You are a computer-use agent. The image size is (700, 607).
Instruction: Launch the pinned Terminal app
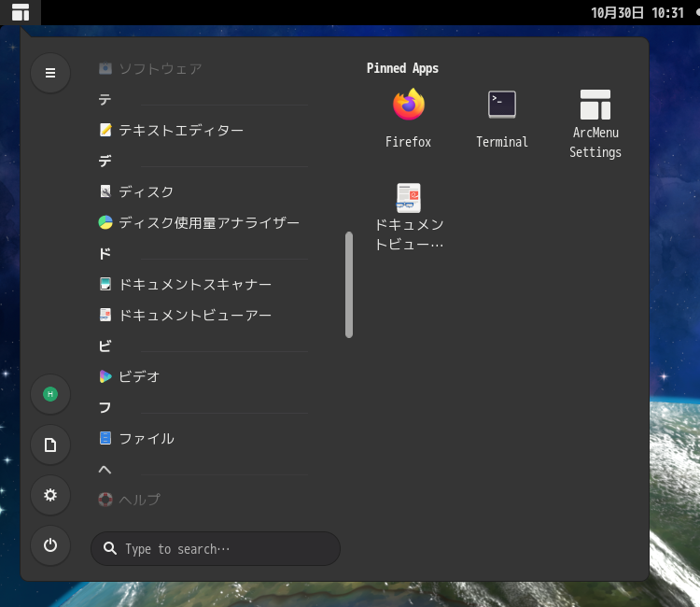[x=502, y=119]
